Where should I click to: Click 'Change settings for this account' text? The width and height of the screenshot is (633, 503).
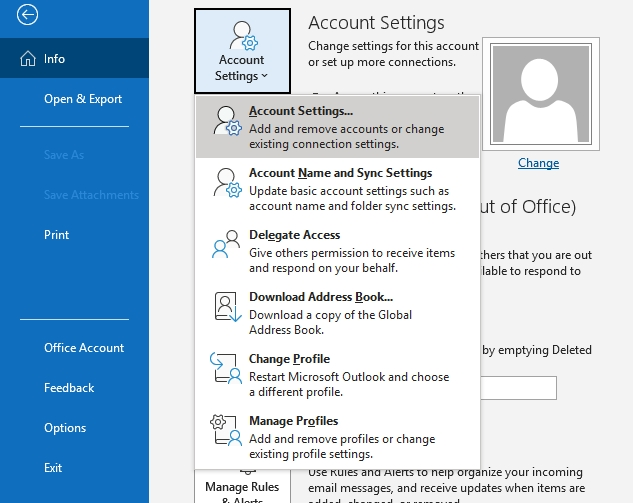tap(393, 46)
